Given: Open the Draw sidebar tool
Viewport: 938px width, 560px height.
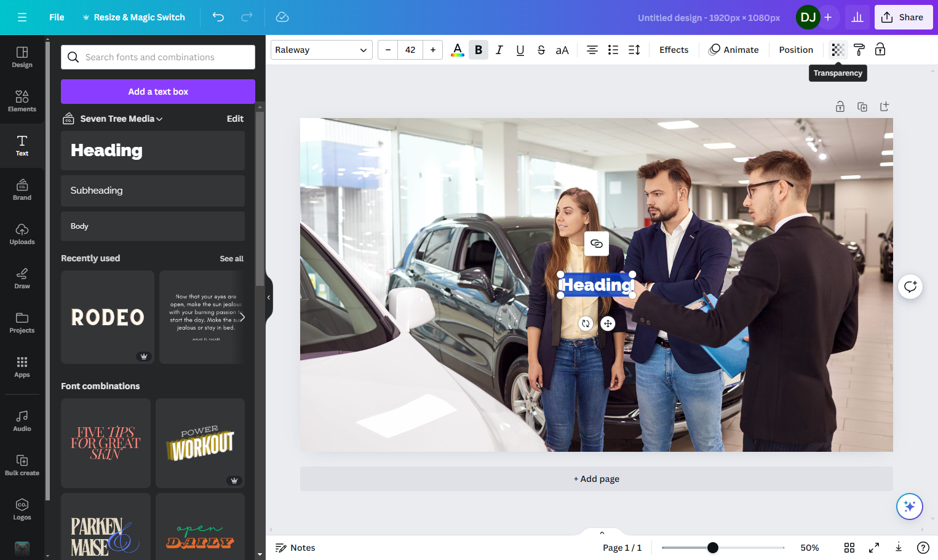Looking at the screenshot, I should point(22,278).
